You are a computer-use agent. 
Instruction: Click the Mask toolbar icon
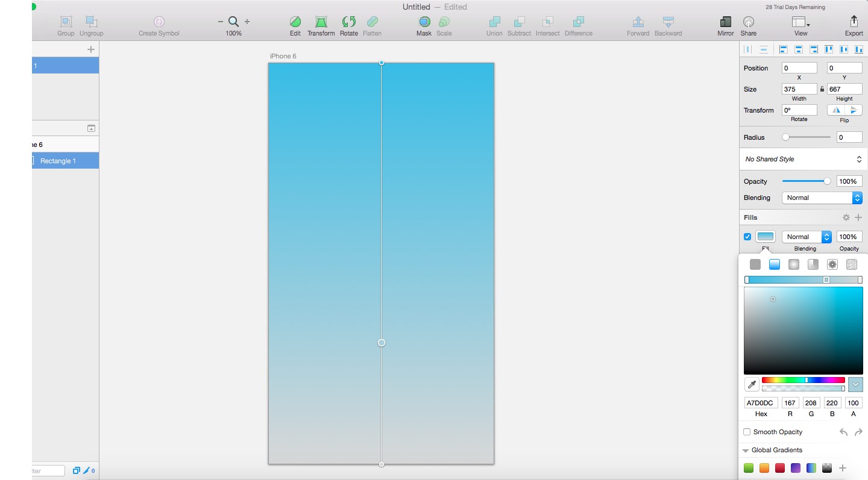(x=424, y=22)
